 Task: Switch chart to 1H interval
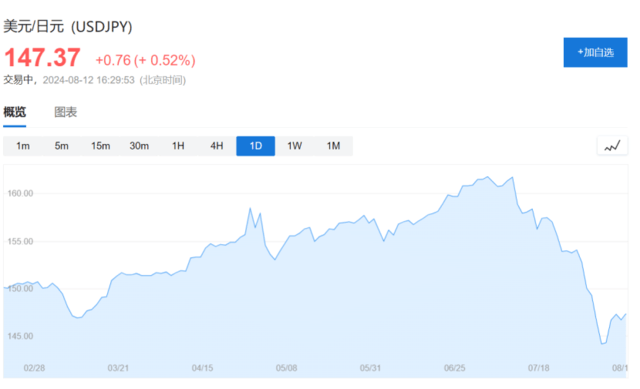178,146
